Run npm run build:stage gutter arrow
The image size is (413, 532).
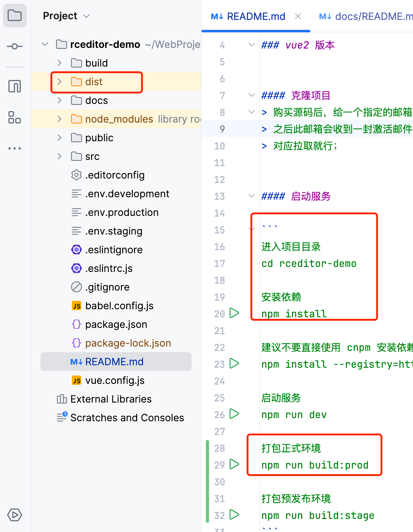pyautogui.click(x=234, y=515)
